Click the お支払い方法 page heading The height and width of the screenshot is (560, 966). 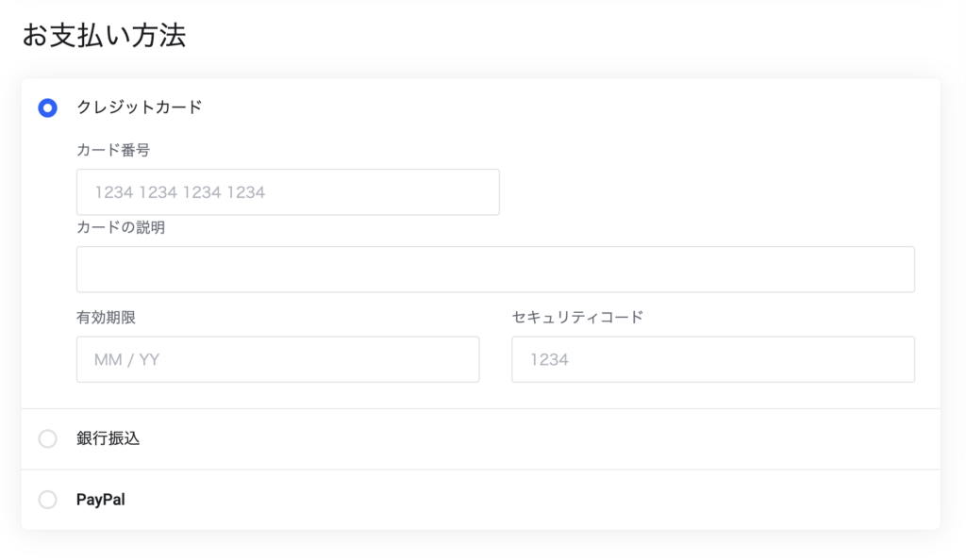tap(104, 35)
